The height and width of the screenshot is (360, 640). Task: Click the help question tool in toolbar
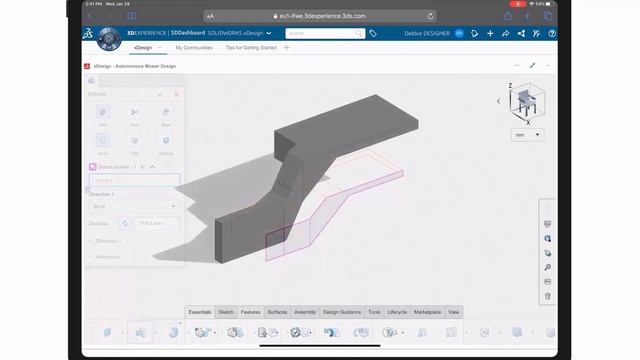click(x=389, y=333)
